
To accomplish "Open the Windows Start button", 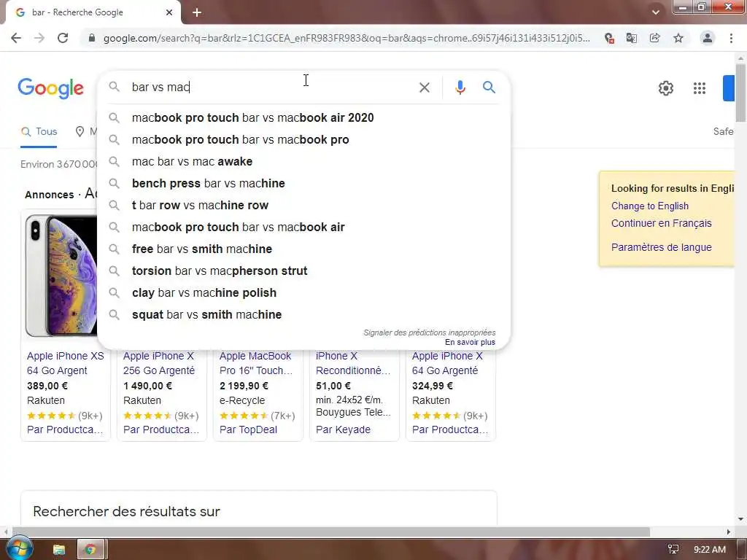I will pyautogui.click(x=18, y=548).
